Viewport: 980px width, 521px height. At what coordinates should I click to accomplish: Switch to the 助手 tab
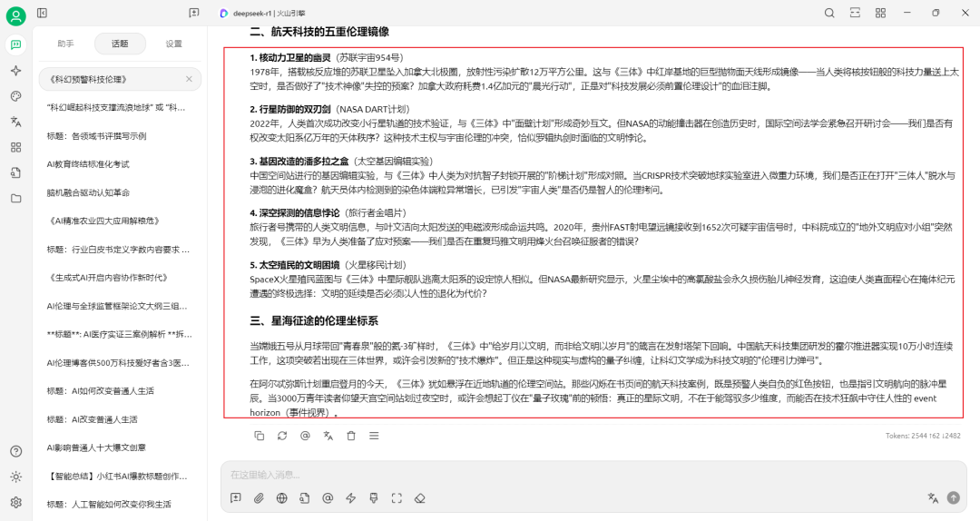tap(65, 44)
